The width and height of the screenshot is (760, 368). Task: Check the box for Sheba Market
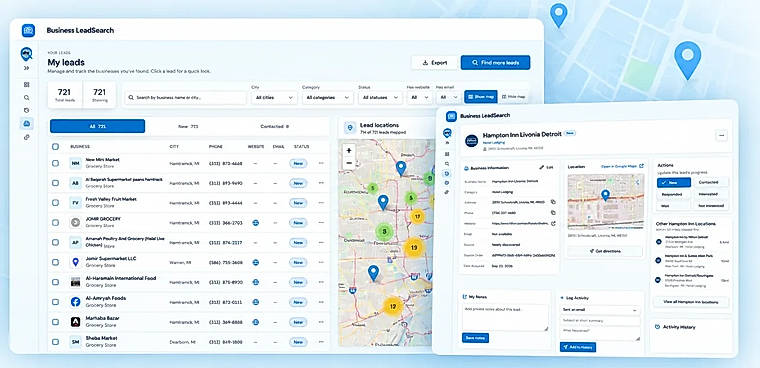pos(55,341)
